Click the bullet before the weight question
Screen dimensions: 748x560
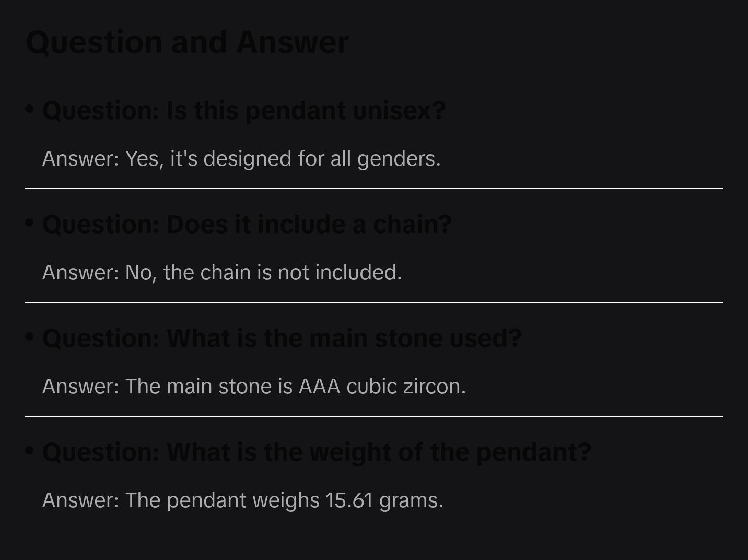point(30,450)
